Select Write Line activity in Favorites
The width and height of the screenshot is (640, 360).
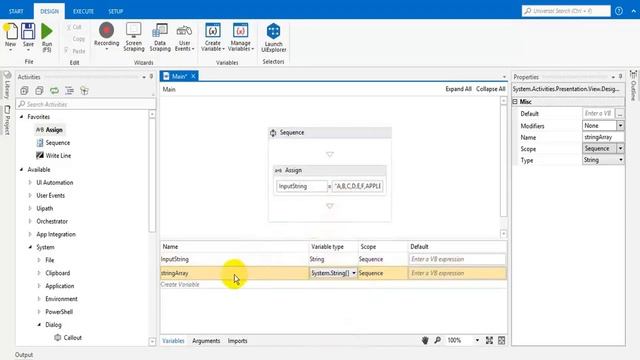click(53, 156)
